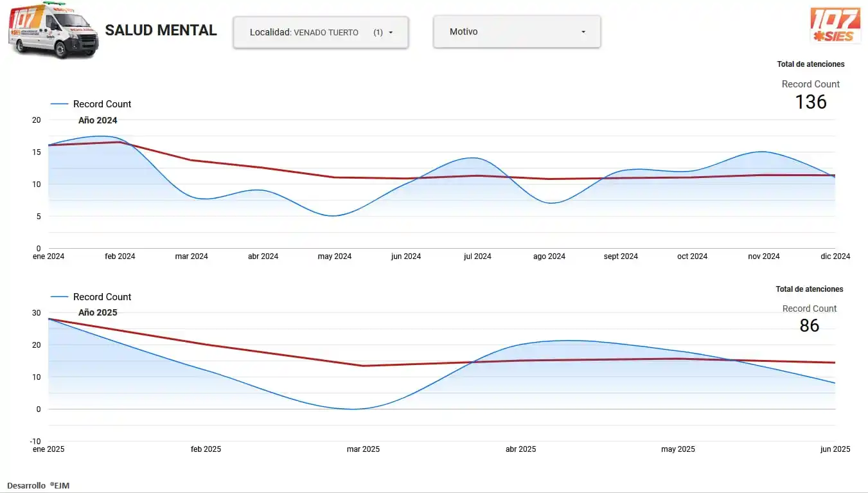
Task: Click the Año 2024 chart heading
Action: coord(98,120)
